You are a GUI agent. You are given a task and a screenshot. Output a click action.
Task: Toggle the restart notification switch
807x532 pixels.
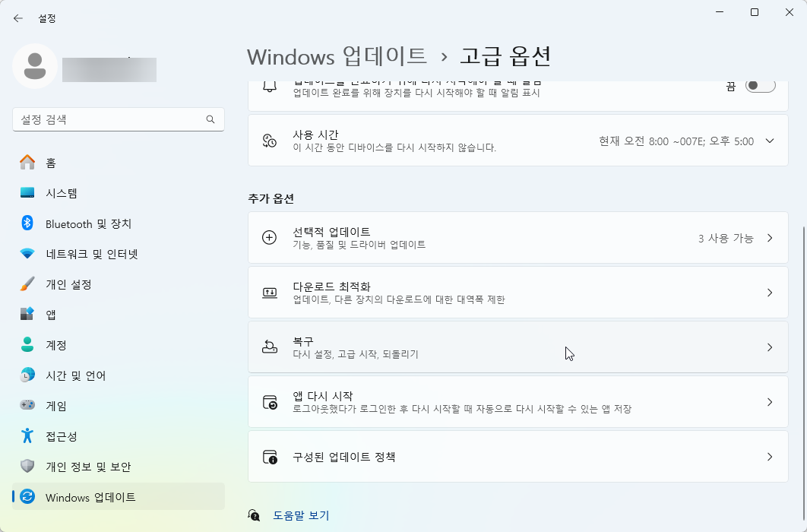[760, 86]
